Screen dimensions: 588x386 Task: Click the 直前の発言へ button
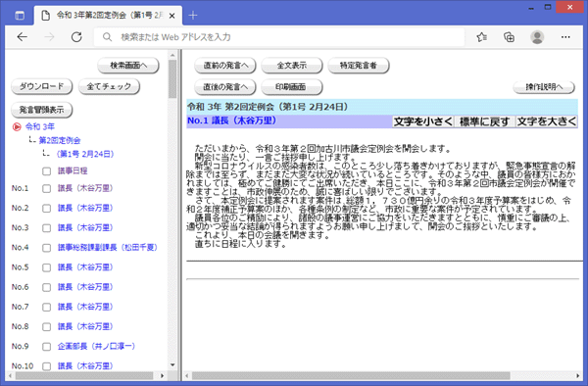[225, 66]
